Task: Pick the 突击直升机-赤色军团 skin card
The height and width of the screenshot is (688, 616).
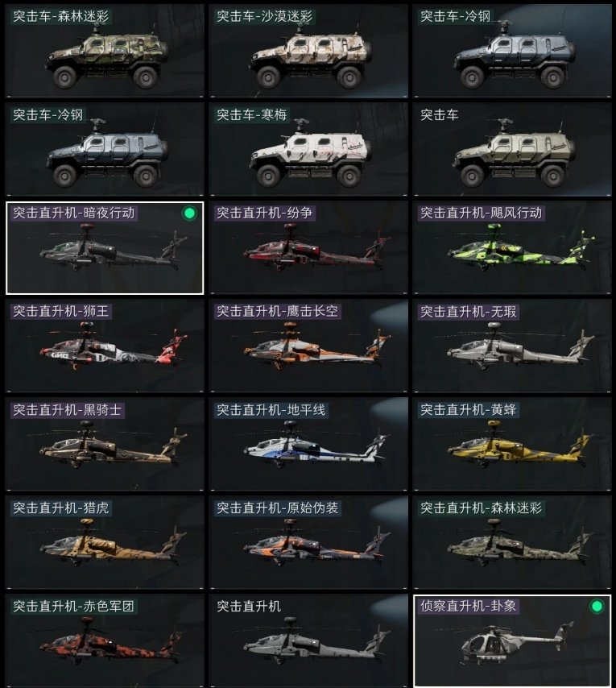Action: (105, 640)
